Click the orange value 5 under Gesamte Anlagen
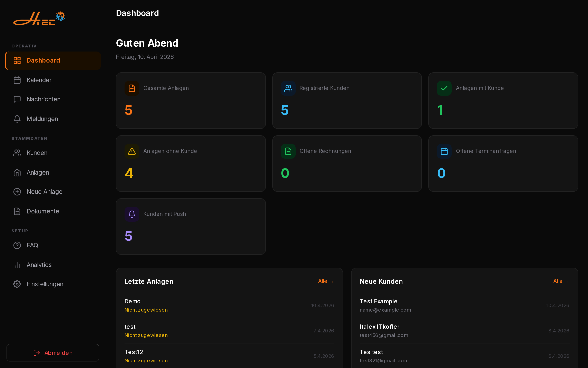 click(x=129, y=110)
